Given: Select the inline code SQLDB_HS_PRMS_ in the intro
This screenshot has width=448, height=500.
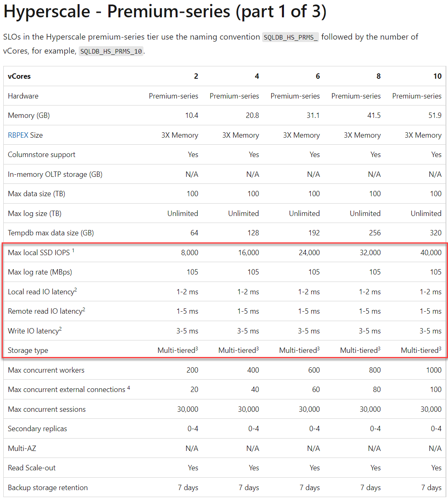Looking at the screenshot, I should click(291, 37).
